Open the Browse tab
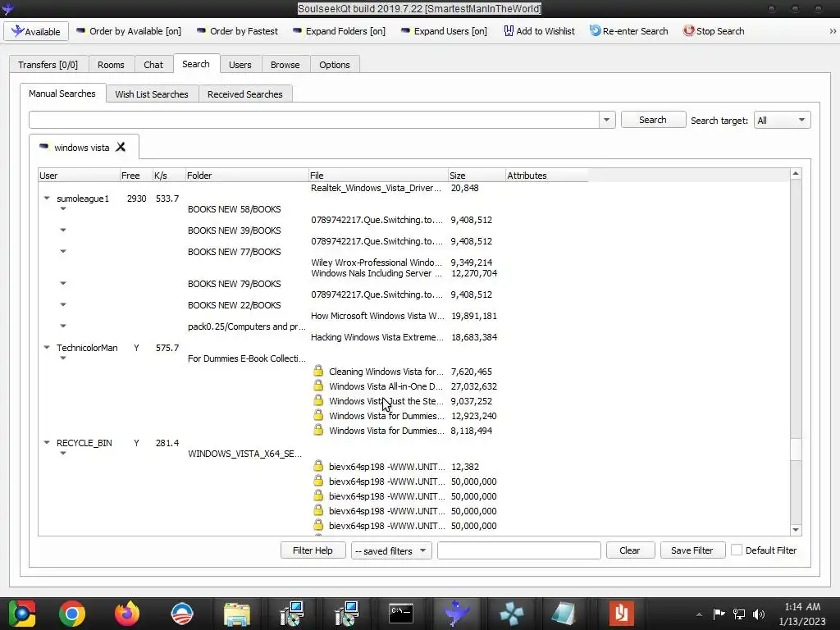The width and height of the screenshot is (840, 630). pos(285,65)
